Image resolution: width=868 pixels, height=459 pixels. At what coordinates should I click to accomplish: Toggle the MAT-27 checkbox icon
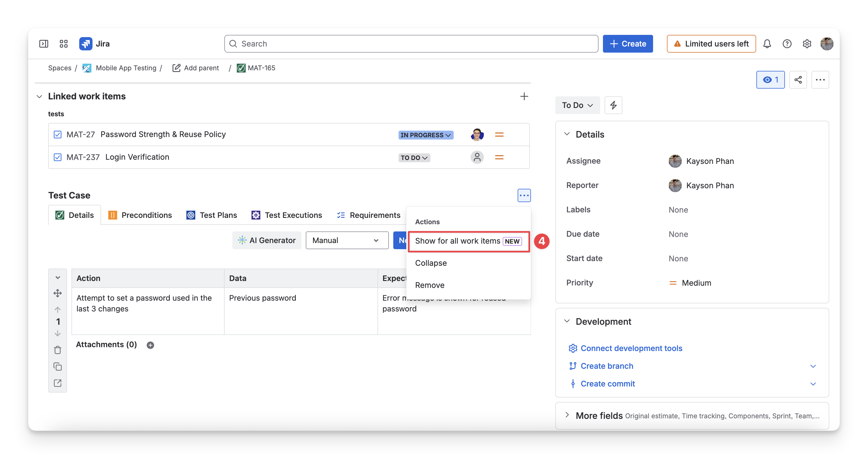[x=58, y=134]
